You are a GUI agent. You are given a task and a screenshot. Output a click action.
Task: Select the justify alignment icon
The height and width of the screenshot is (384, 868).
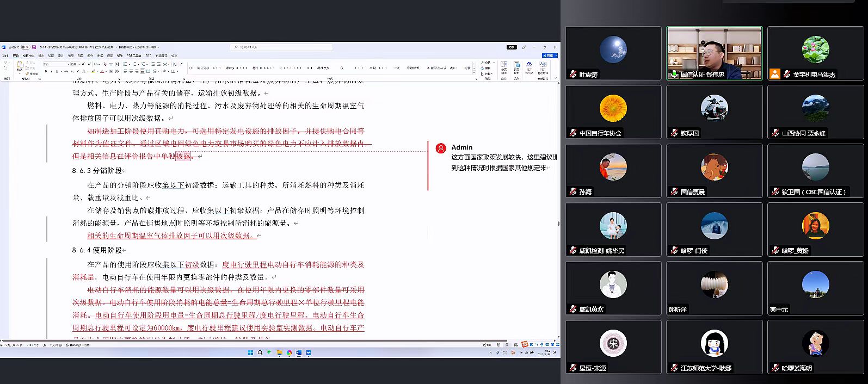[x=143, y=71]
